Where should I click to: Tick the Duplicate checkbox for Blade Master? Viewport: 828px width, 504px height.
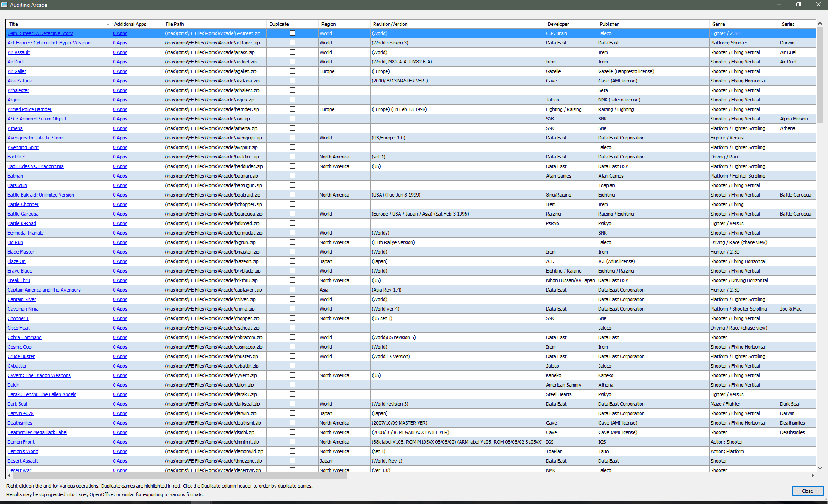292,252
